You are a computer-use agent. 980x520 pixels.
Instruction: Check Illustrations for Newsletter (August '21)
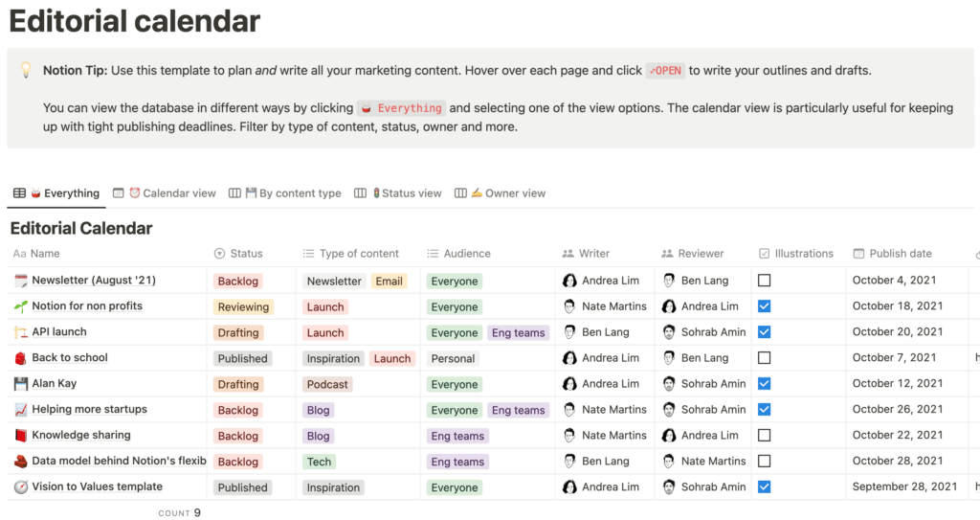click(764, 281)
